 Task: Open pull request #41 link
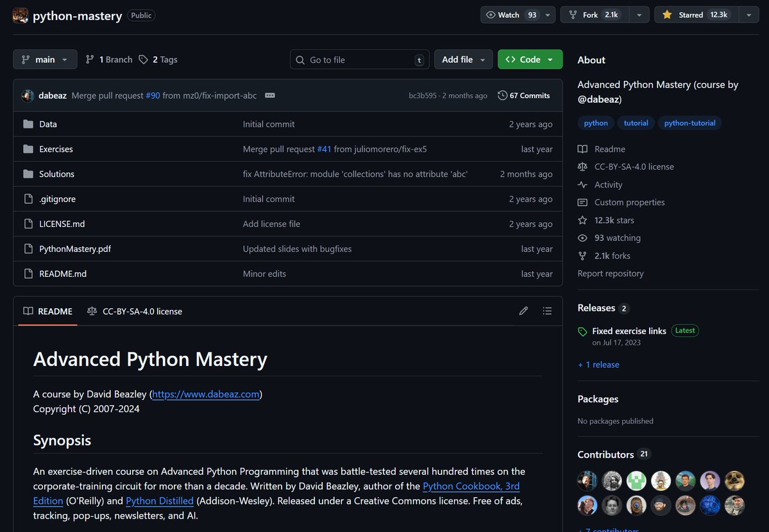point(324,149)
